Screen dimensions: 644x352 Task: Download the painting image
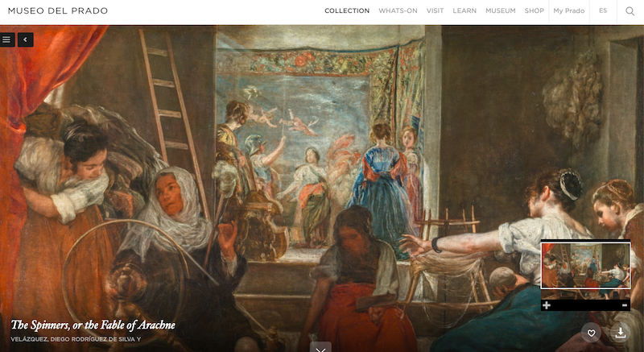point(621,333)
